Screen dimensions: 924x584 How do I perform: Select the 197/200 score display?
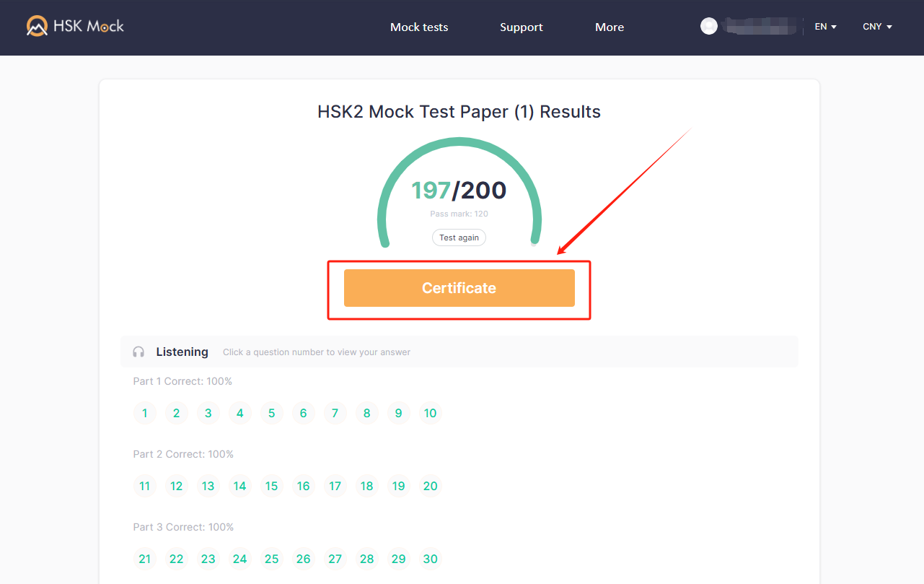459,189
